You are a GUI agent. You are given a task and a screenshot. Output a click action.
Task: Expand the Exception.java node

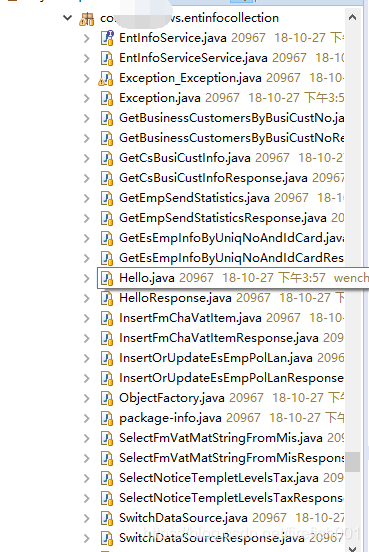(x=87, y=98)
